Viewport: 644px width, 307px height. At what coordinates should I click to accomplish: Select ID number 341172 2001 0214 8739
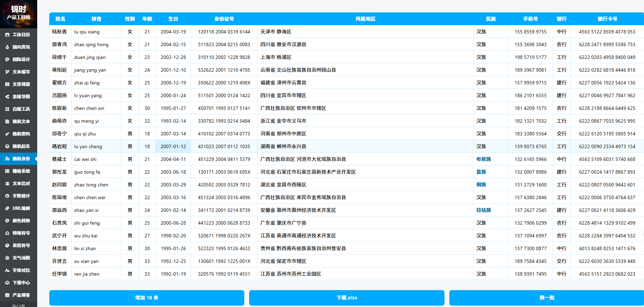pos(224,210)
